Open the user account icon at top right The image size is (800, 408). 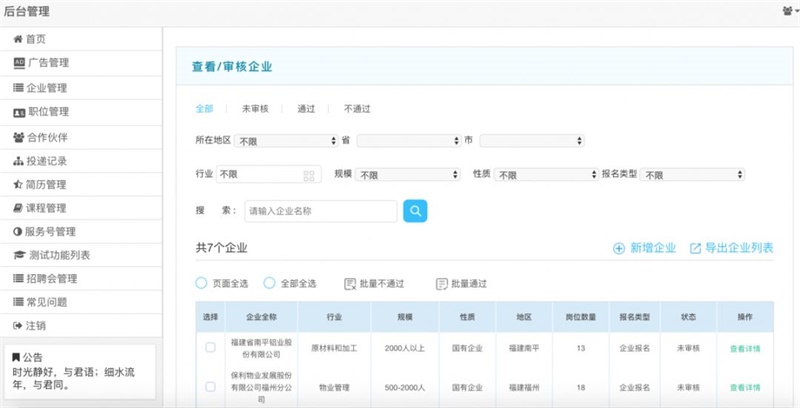(788, 10)
